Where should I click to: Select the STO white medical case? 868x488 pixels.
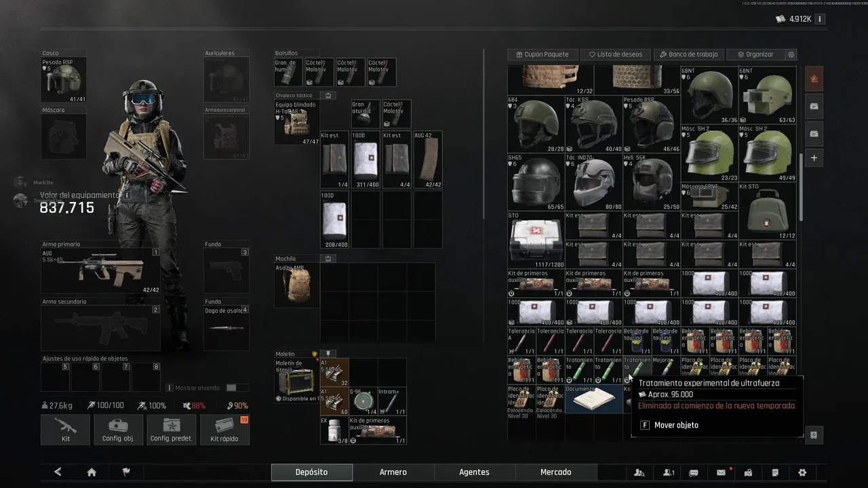[536, 240]
